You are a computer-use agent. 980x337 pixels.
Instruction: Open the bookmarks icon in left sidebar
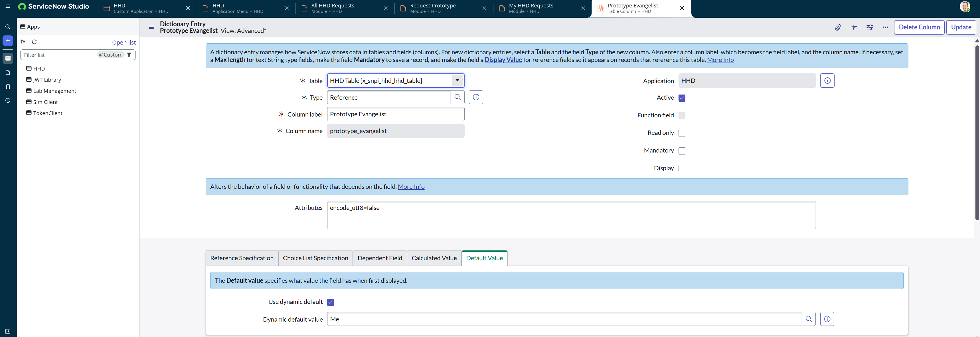[8, 87]
